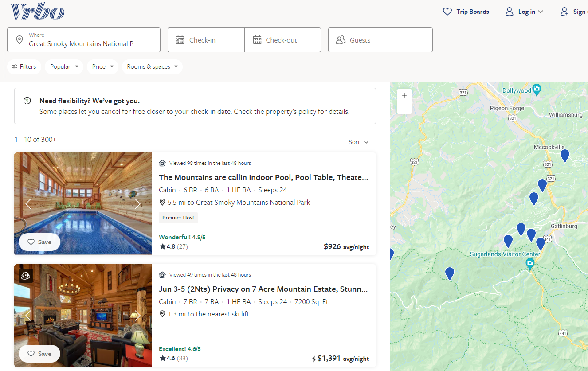
Task: Open the Price filter dropdown
Action: tap(102, 66)
